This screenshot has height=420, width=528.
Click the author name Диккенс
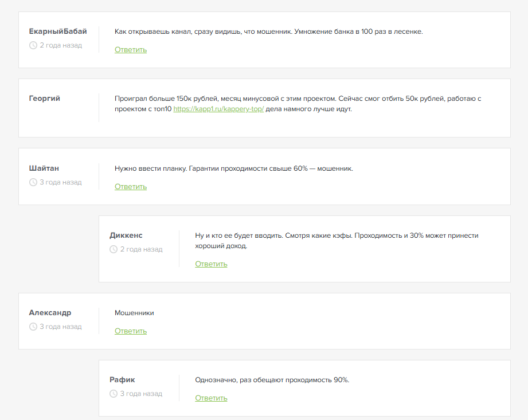pyautogui.click(x=126, y=235)
